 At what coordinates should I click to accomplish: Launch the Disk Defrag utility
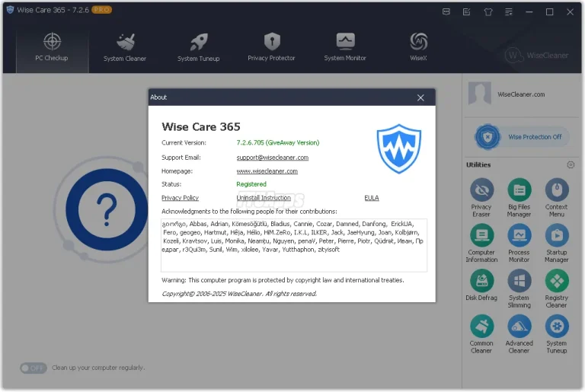coord(481,282)
